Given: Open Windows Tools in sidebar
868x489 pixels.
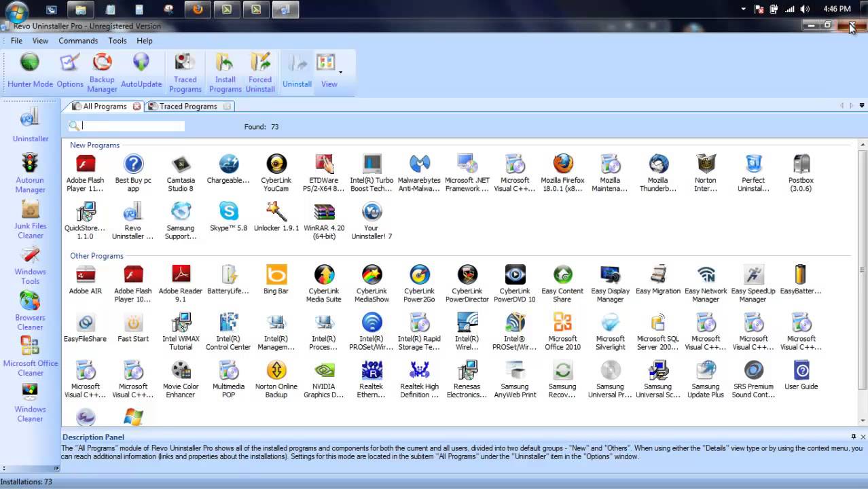Looking at the screenshot, I should point(31,265).
